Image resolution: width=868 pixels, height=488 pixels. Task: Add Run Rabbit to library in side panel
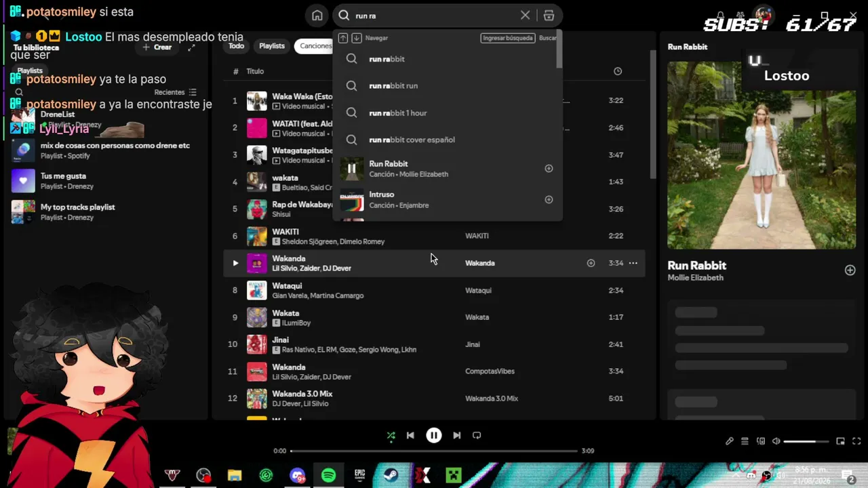(850, 270)
